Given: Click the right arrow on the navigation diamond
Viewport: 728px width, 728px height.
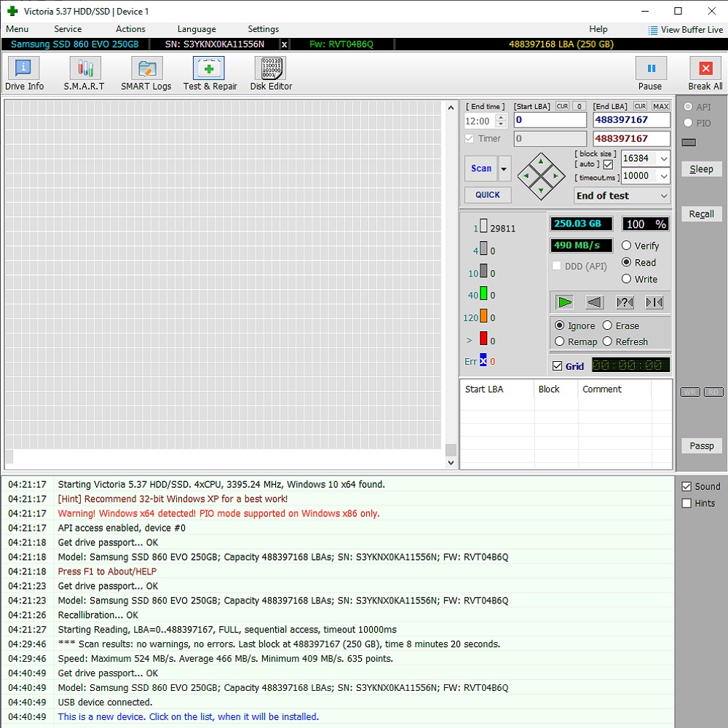Looking at the screenshot, I should 555,176.
